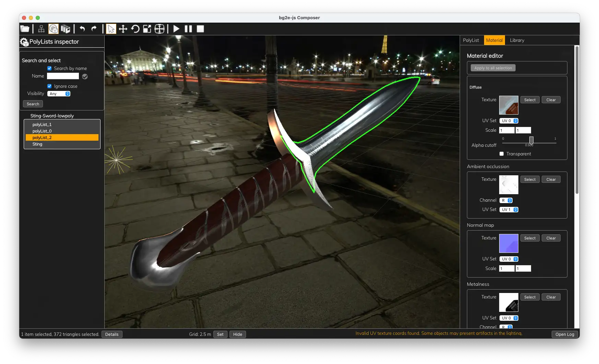Open selection Details in status bar
599x364 pixels.
(112, 334)
